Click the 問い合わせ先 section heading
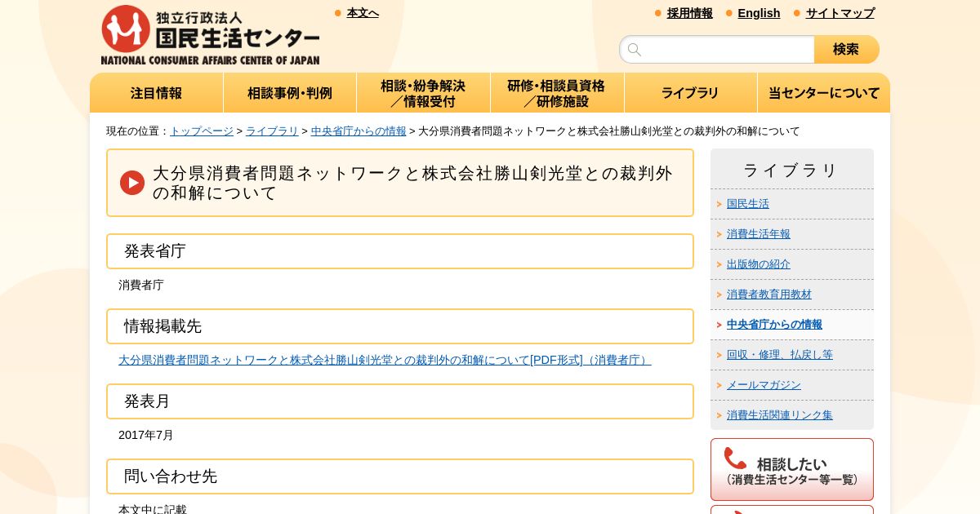The width and height of the screenshot is (980, 514). tap(400, 476)
